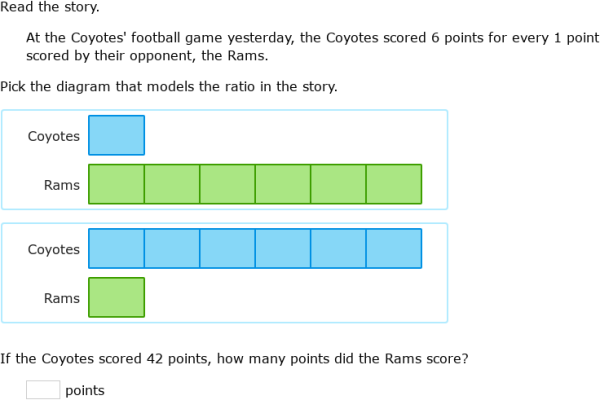
Task: Click the single green Rams block
Action: point(116,297)
